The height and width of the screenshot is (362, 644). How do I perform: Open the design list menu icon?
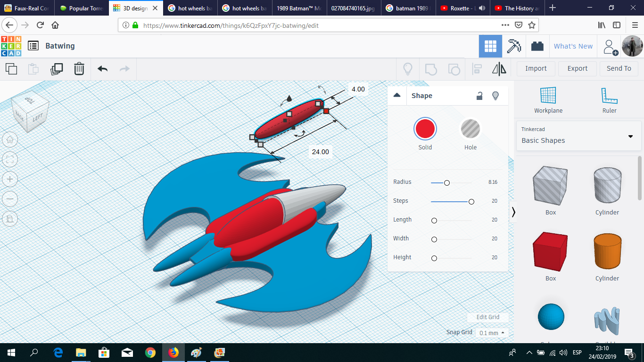pyautogui.click(x=33, y=46)
